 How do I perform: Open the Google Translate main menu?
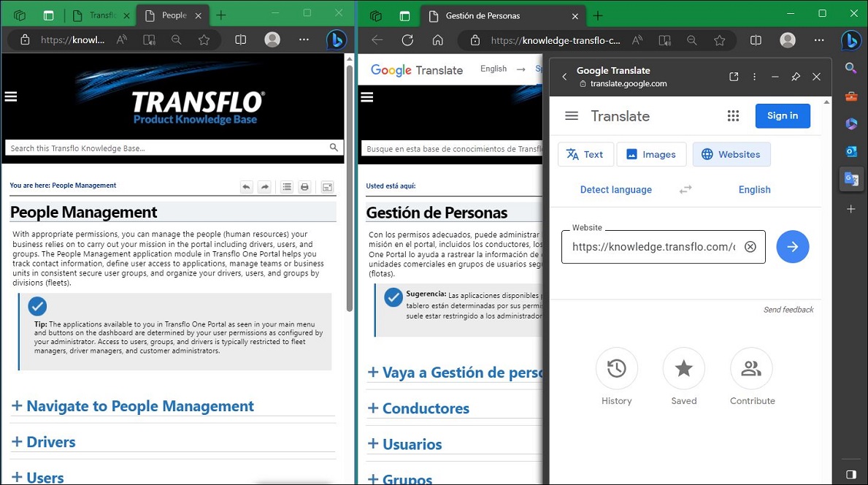point(572,115)
